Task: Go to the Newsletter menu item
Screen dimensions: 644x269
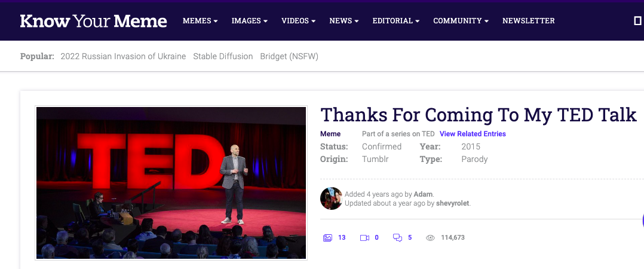Action: tap(528, 21)
